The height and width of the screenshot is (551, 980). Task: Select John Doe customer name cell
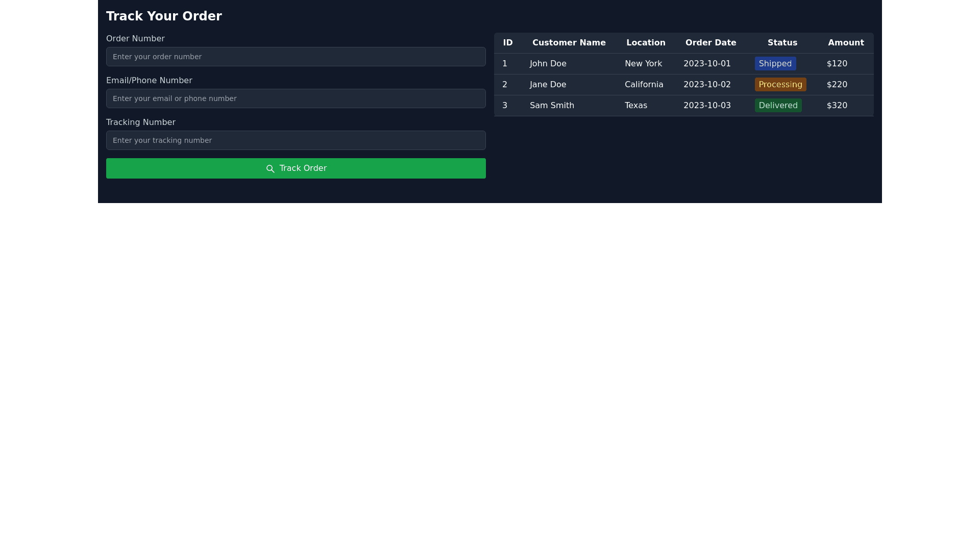(548, 64)
